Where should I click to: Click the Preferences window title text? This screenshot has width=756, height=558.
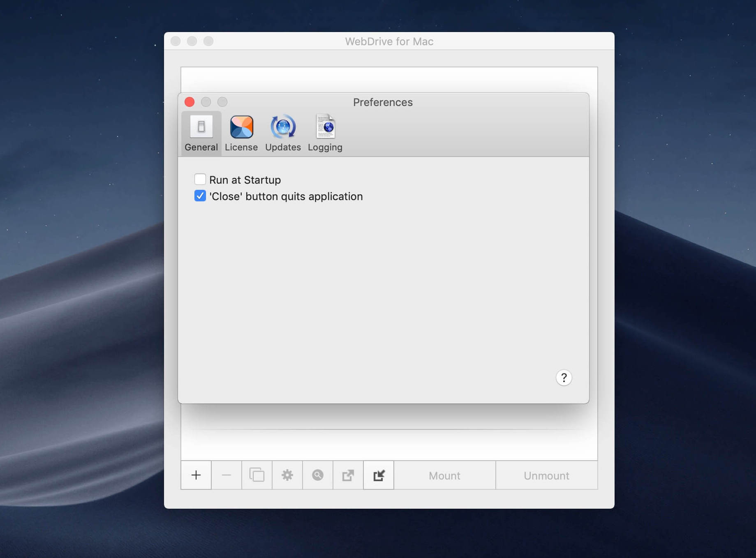coord(383,102)
